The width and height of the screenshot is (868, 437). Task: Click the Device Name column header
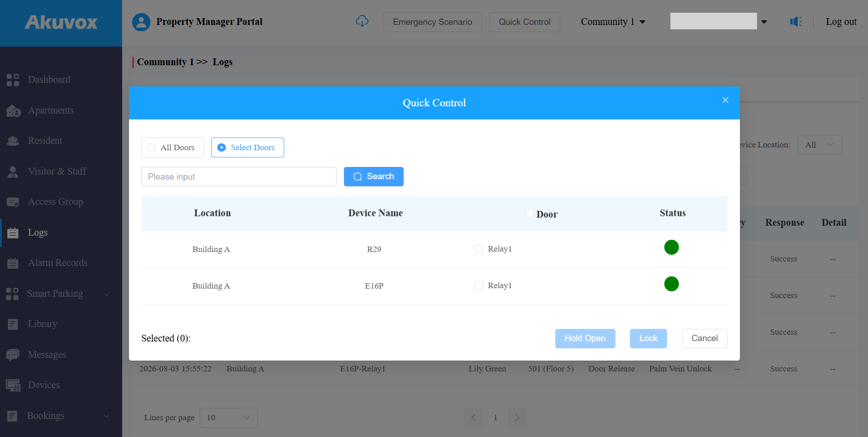click(375, 213)
